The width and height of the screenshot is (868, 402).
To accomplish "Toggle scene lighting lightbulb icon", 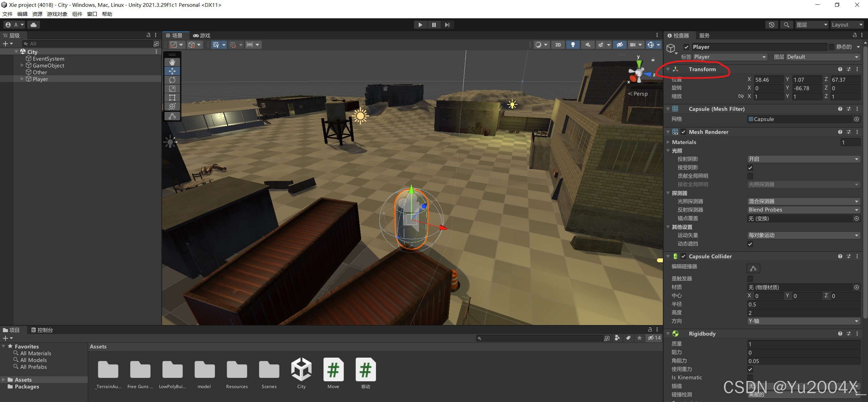I will [x=573, y=45].
